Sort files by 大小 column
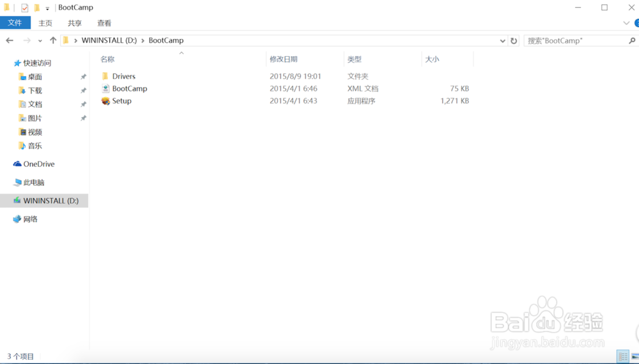 point(432,59)
